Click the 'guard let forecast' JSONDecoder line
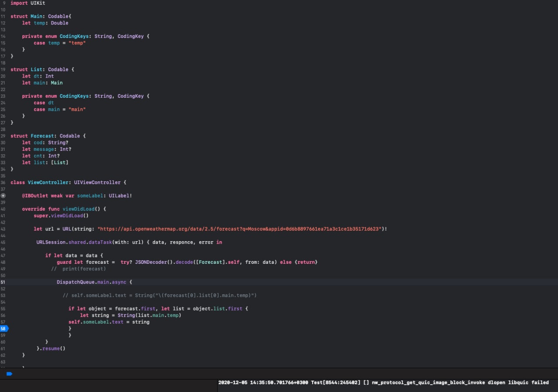 pos(187,262)
